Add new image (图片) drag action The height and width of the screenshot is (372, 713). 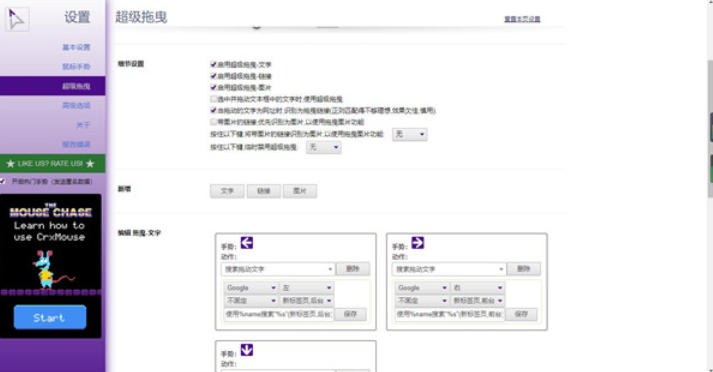(x=300, y=191)
